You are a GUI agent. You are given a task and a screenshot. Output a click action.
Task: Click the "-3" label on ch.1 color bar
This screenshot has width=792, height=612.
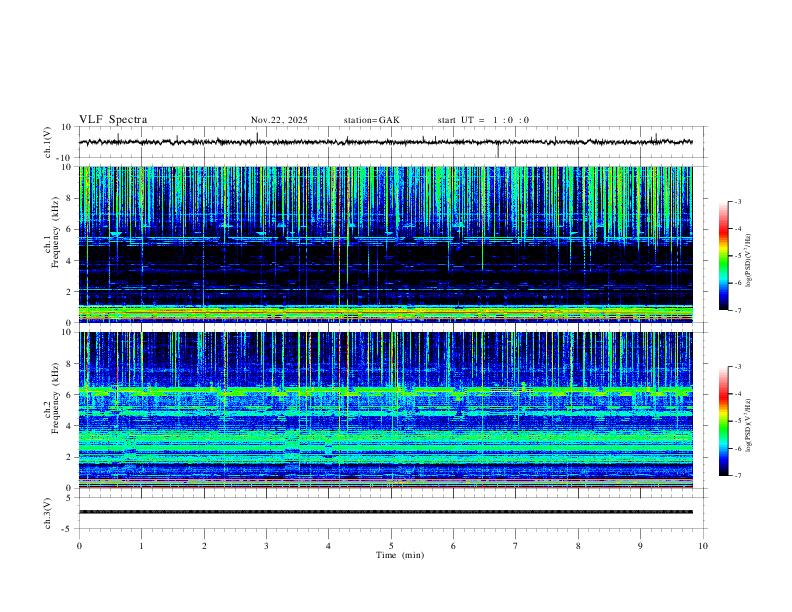click(x=737, y=201)
